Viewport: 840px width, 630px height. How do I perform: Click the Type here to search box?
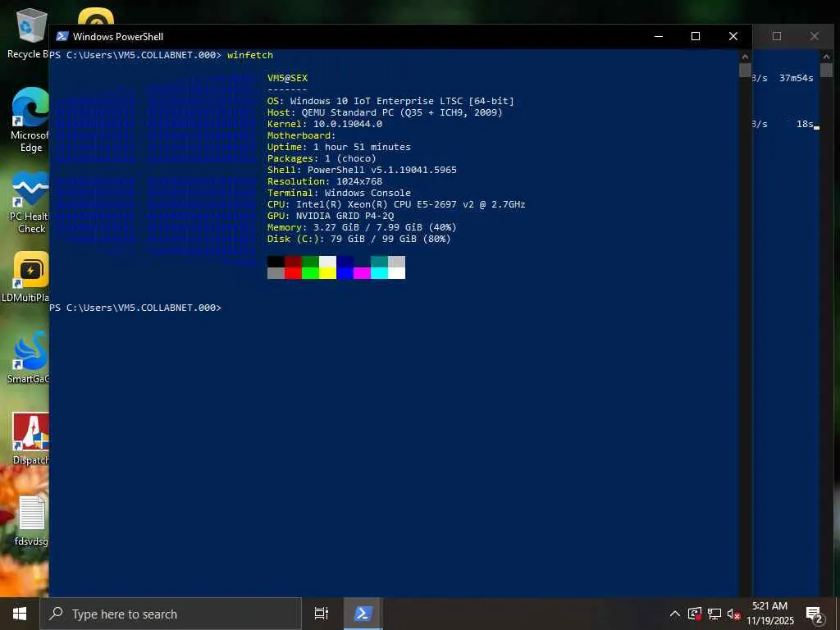171,614
